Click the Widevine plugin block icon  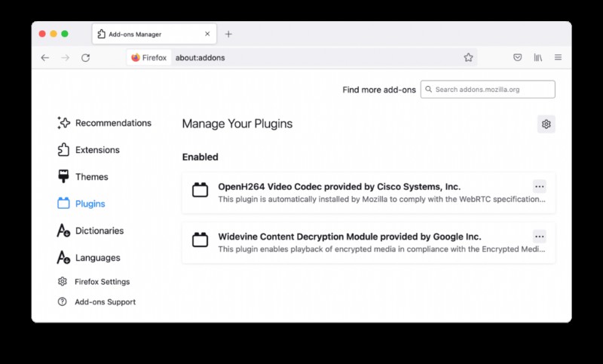point(200,240)
